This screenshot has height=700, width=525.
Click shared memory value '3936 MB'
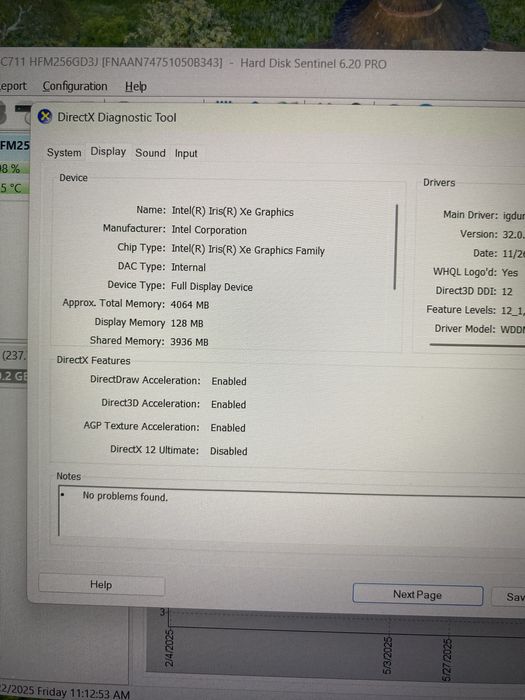pos(189,342)
